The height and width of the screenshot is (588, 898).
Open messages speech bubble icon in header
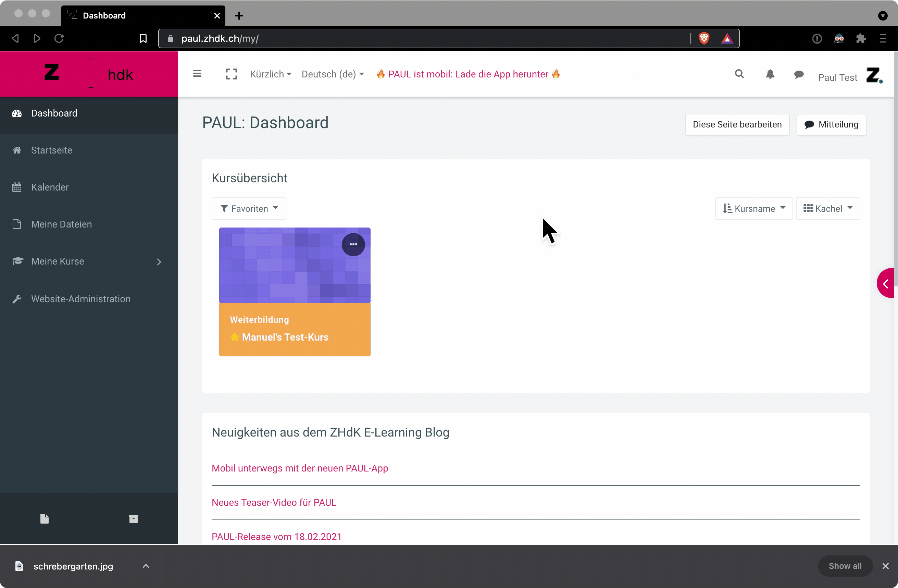click(798, 75)
